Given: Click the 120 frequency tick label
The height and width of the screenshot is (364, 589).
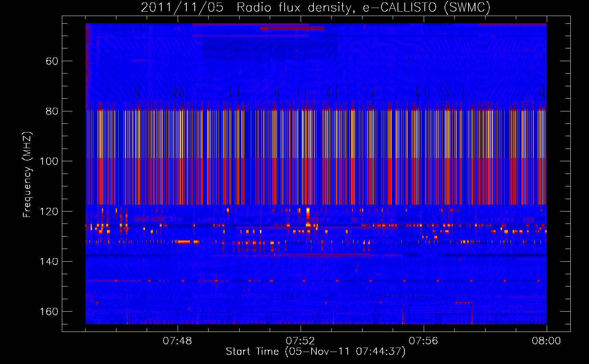Looking at the screenshot, I should (x=49, y=211).
